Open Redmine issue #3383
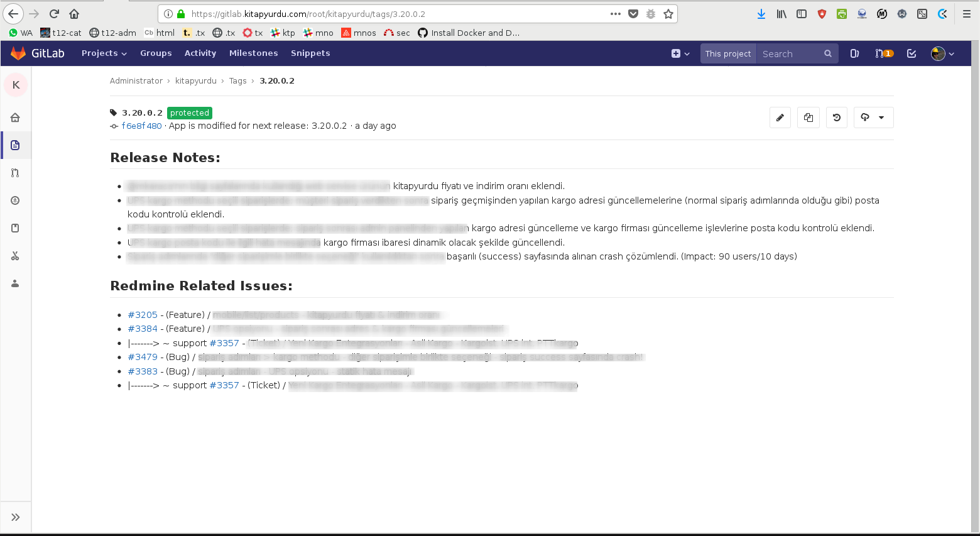 [x=143, y=371]
